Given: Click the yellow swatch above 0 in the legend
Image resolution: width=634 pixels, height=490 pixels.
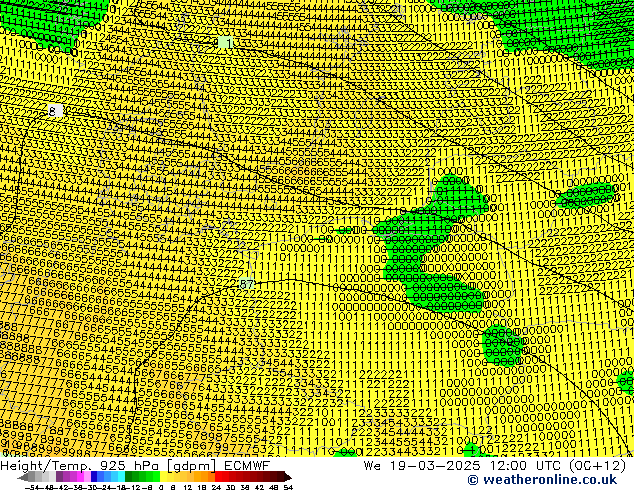Looking at the screenshot, I should click(x=163, y=477).
